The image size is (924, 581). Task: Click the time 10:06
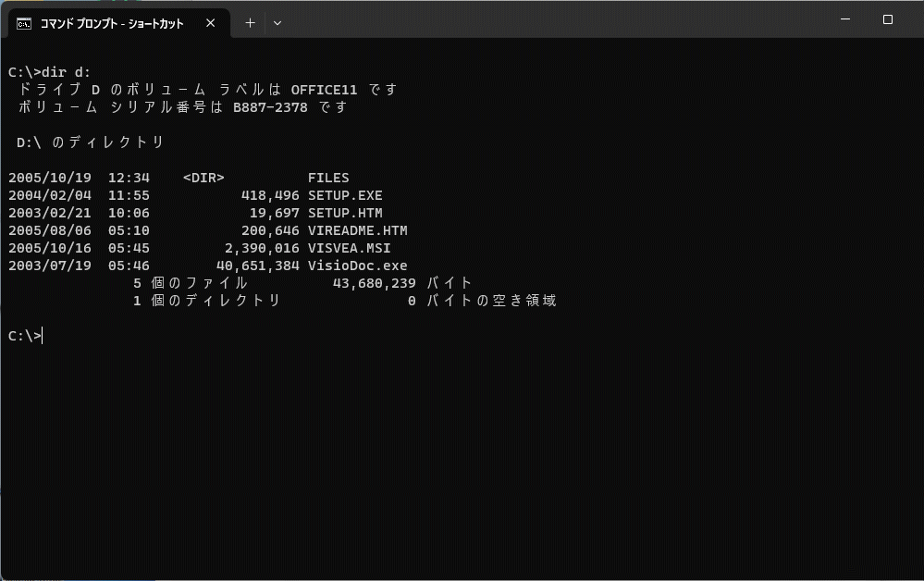coord(129,214)
